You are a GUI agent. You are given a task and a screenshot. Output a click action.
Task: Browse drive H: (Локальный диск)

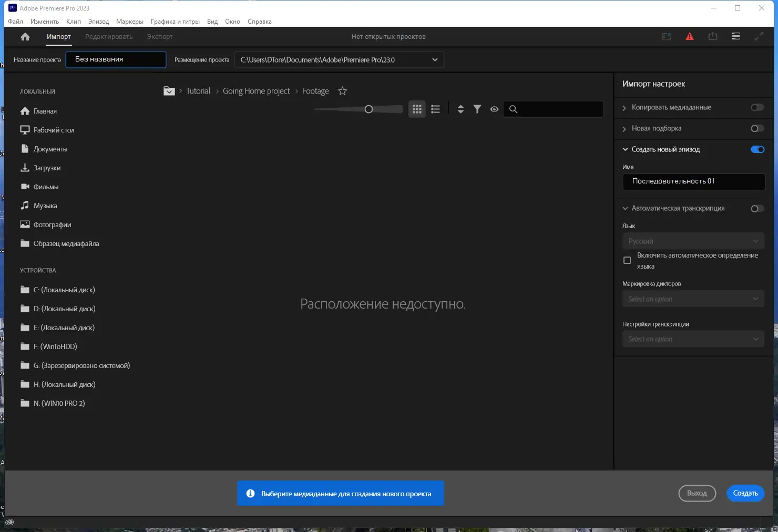58,384
